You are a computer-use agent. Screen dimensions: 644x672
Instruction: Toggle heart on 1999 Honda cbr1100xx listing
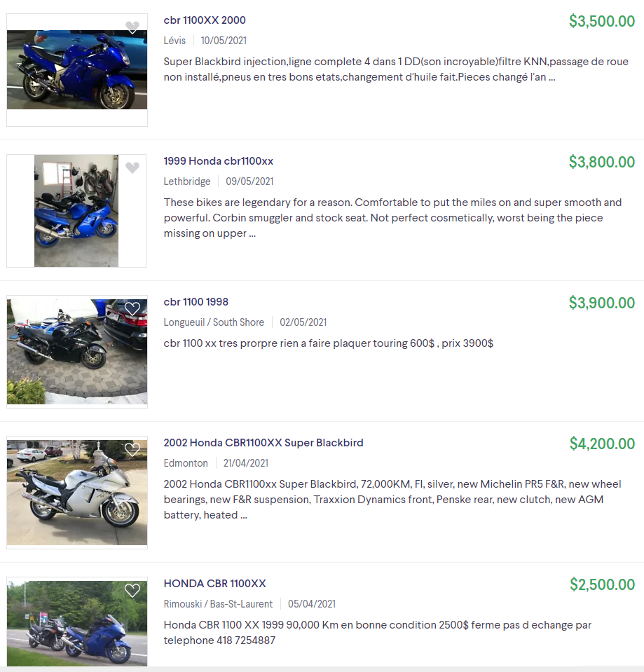132,167
